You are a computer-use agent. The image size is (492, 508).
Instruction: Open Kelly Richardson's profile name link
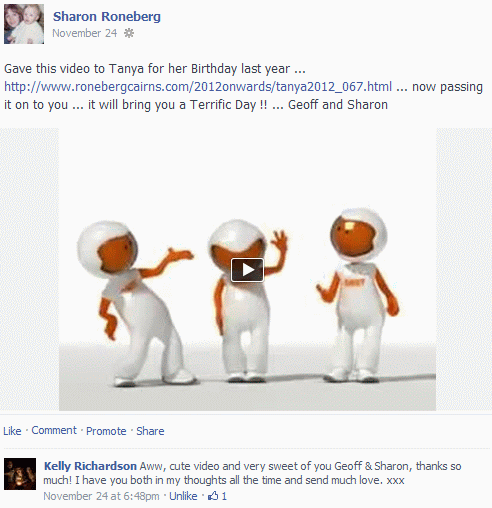(x=90, y=466)
